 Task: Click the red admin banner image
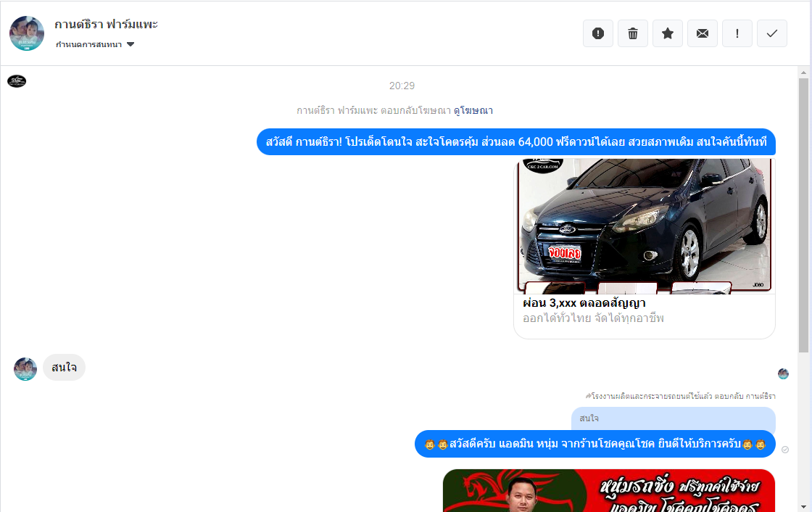click(x=608, y=490)
